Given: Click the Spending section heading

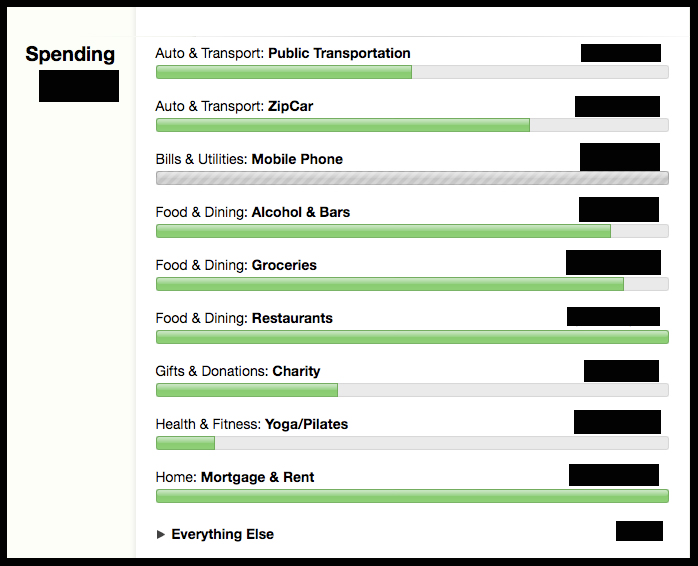Looking at the screenshot, I should click(x=70, y=55).
